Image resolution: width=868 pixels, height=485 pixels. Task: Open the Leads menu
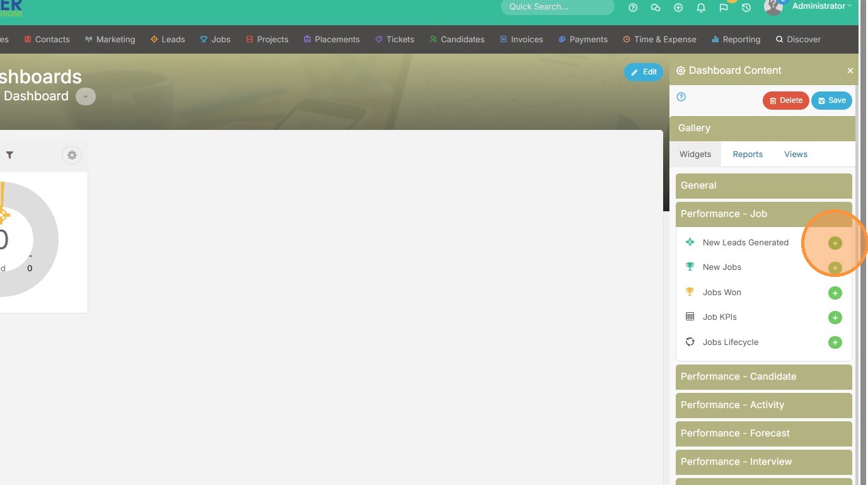pos(168,39)
